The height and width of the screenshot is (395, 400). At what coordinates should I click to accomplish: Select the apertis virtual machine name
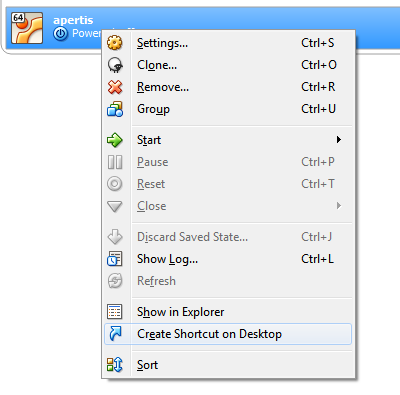pyautogui.click(x=73, y=20)
